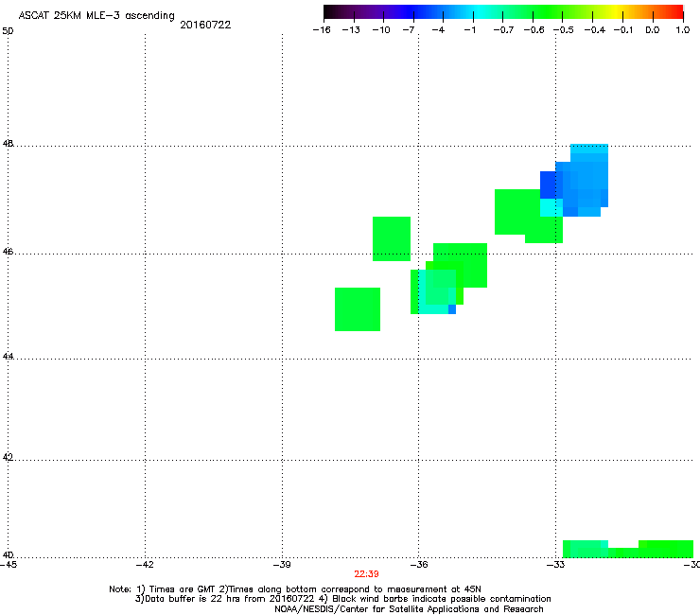Screen dimensions: 700x615
Task: Click the -13 color scale label
Action: (351, 30)
